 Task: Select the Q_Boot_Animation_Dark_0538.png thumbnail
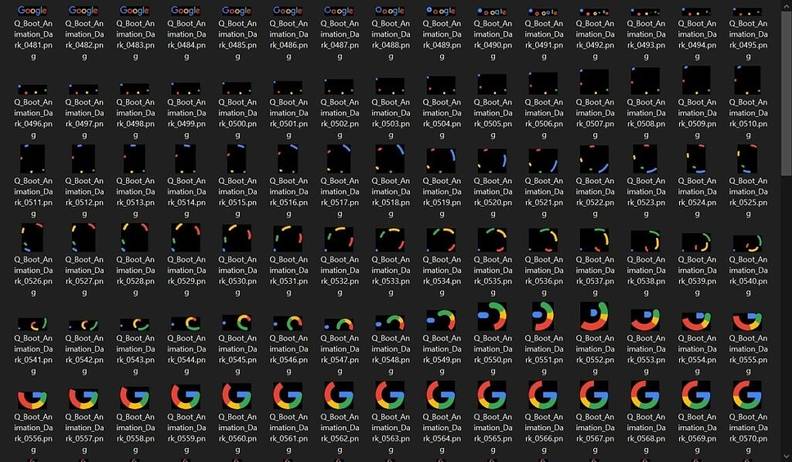click(645, 241)
